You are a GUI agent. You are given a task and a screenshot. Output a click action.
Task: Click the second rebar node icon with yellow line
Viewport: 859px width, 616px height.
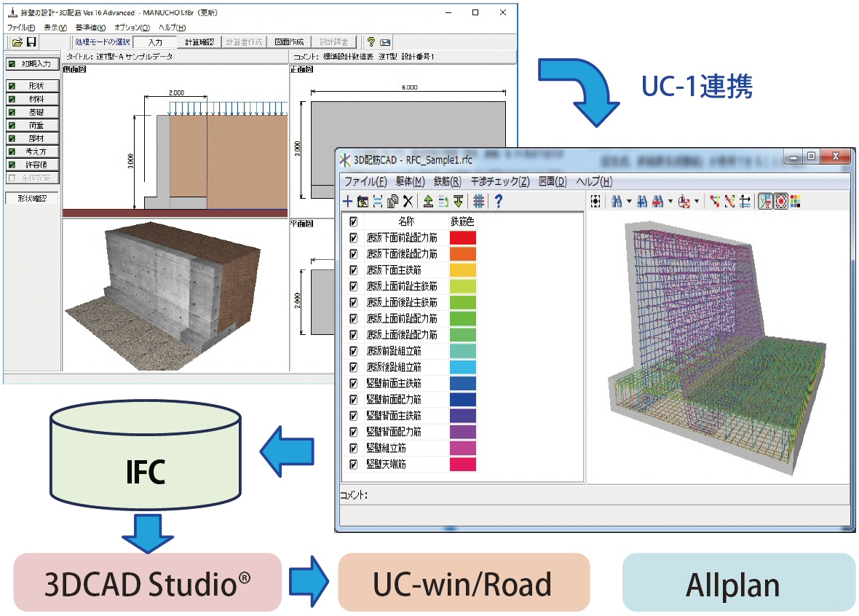click(x=729, y=202)
